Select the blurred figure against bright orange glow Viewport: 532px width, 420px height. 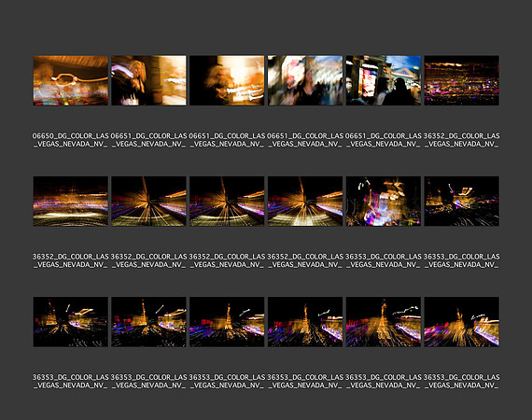tap(227, 80)
